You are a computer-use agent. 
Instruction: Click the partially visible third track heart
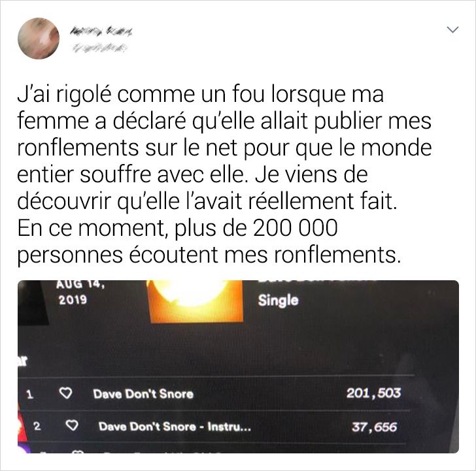click(78, 451)
